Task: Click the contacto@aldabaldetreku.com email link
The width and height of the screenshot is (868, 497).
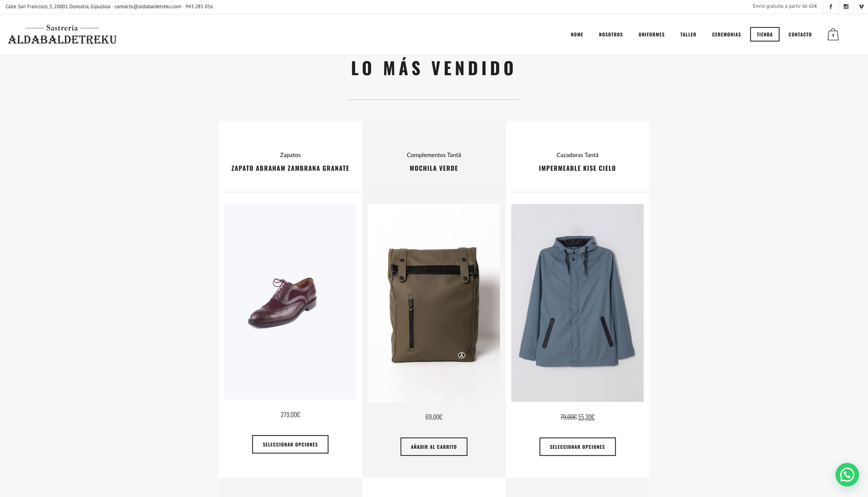Action: (x=148, y=7)
